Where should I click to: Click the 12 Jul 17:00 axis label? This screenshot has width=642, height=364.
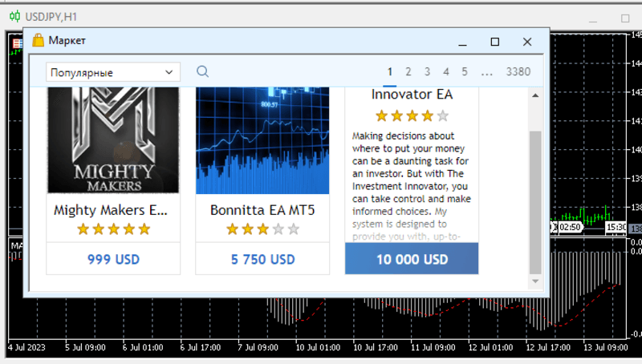(548, 348)
